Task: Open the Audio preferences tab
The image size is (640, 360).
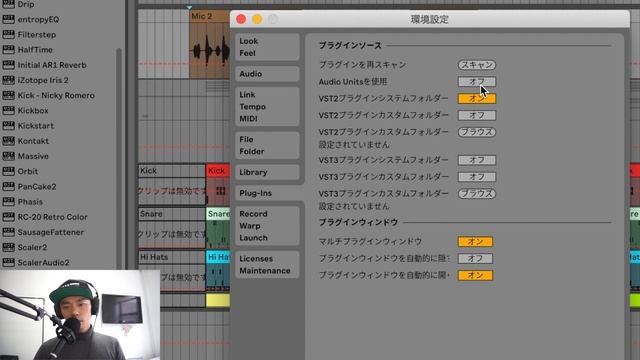Action: click(x=267, y=74)
